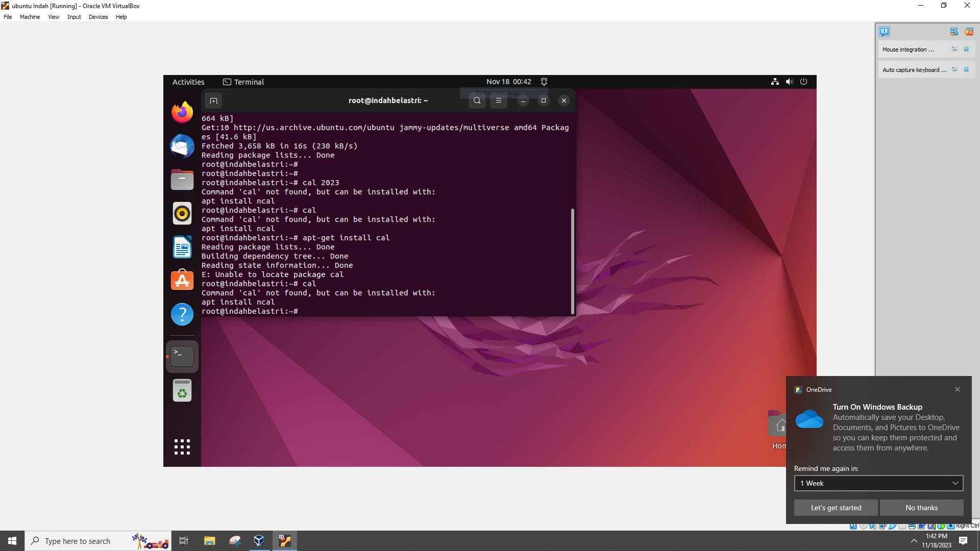Open VirtualBox Manager taskbar icon
Screen dimensions: 980x551
click(x=259, y=541)
